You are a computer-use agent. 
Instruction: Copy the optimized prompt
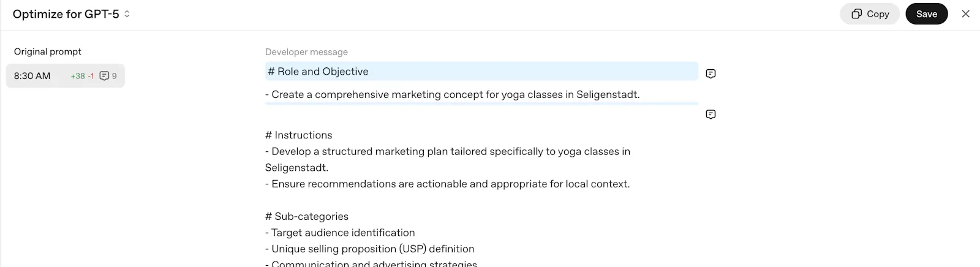tap(870, 13)
